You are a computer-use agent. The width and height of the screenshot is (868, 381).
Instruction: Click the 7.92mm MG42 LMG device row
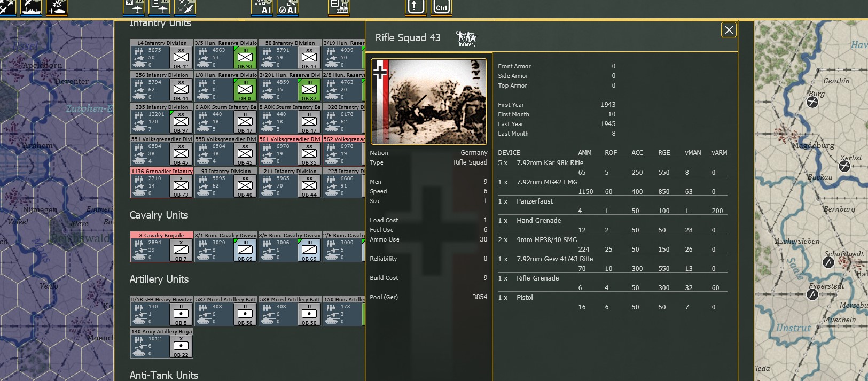613,186
